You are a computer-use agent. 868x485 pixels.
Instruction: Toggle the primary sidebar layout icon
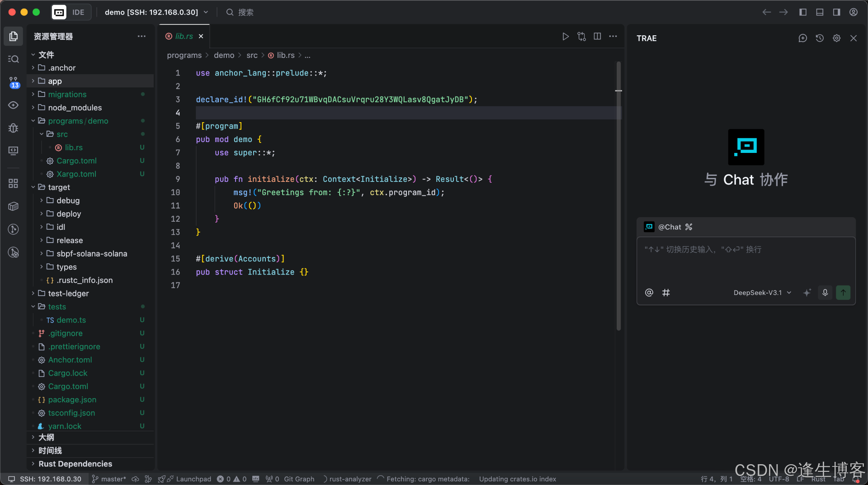tap(803, 12)
